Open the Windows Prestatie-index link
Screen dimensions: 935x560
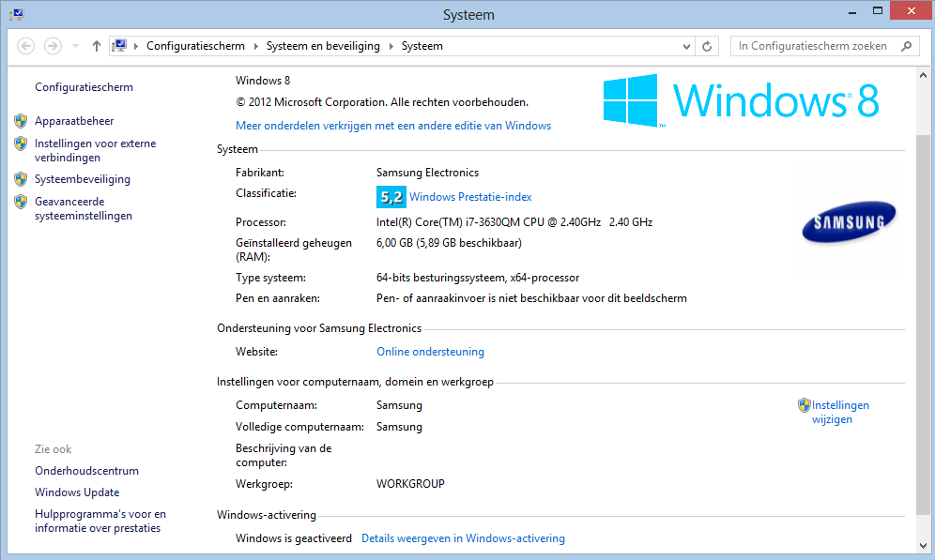[x=470, y=197]
